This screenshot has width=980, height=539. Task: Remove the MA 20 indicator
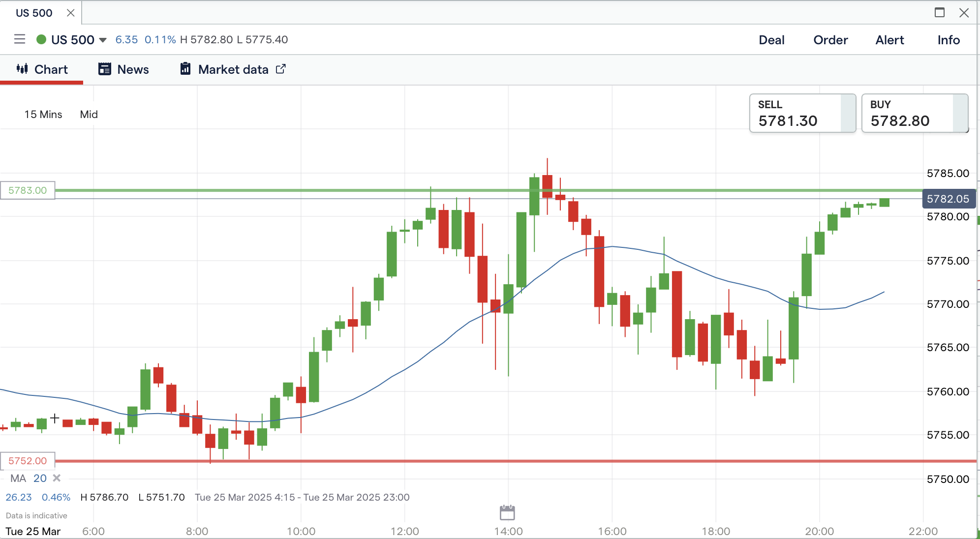[57, 478]
